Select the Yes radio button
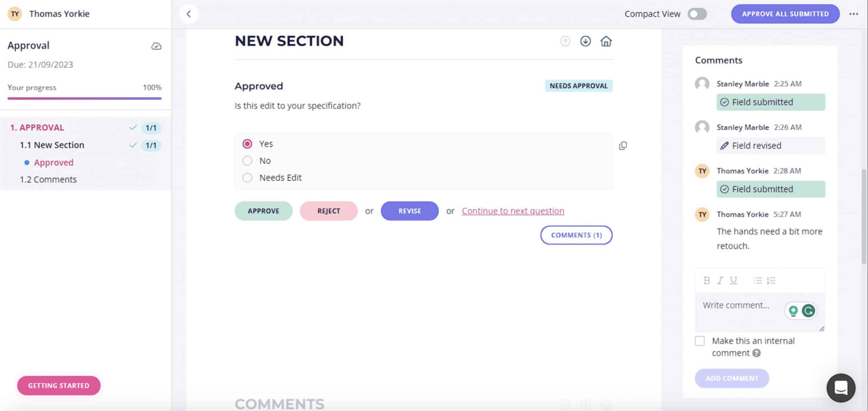 pyautogui.click(x=247, y=143)
